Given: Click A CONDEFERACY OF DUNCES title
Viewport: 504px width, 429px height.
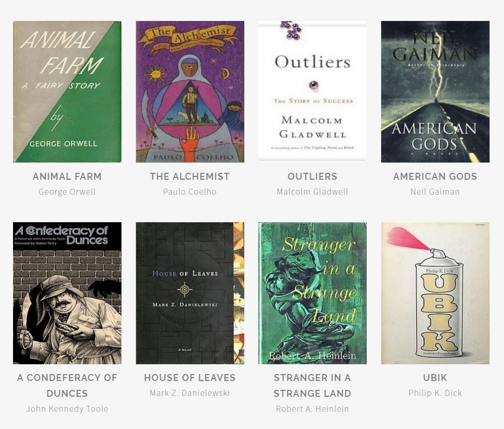Looking at the screenshot, I should pyautogui.click(x=67, y=385).
